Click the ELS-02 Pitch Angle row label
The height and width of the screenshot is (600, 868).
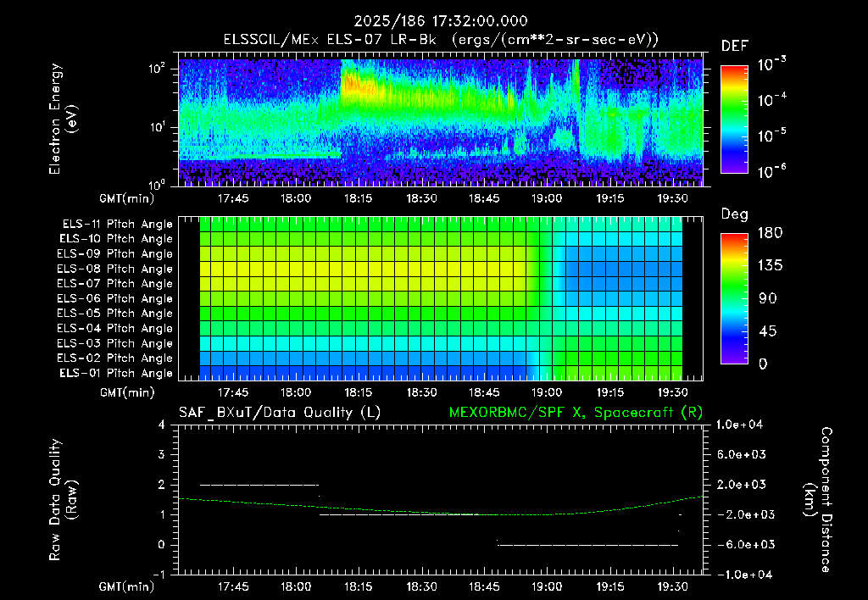pos(115,358)
